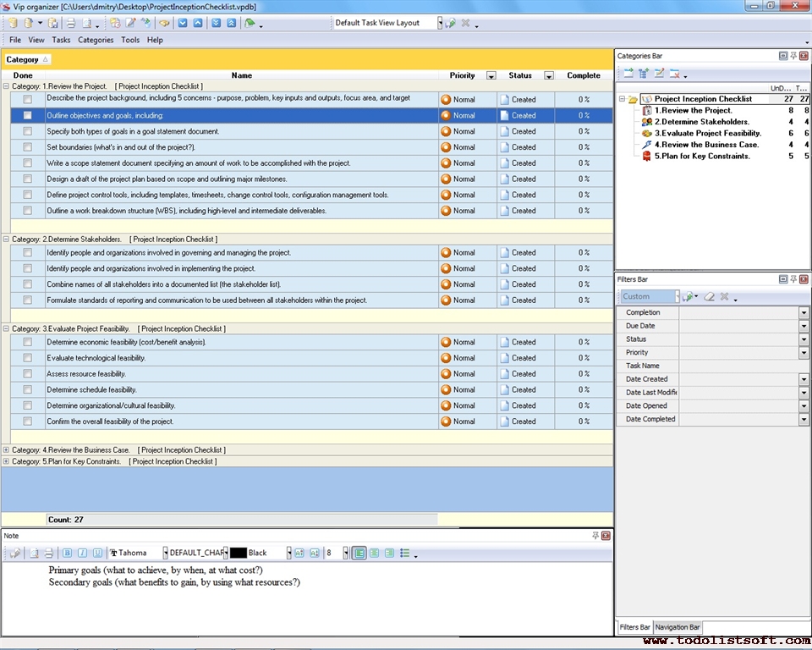Click the edit category icon in Categories Bar

[659, 74]
